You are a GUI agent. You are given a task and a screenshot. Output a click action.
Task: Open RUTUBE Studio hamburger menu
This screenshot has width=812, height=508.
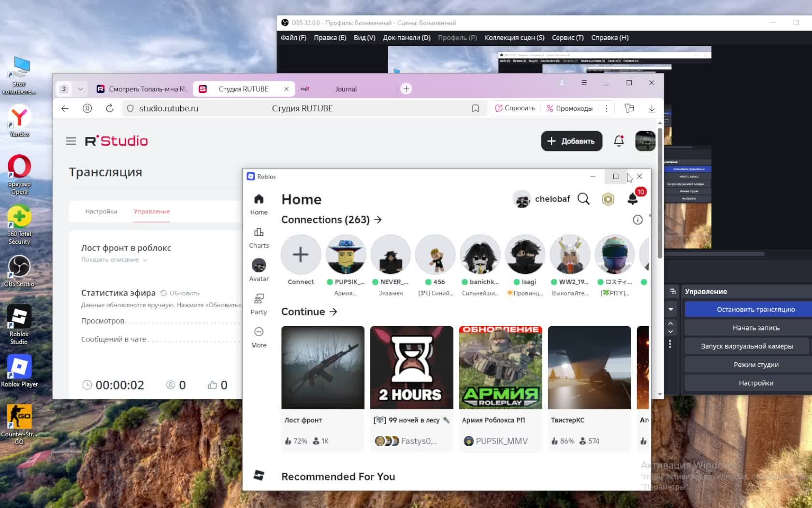point(71,141)
